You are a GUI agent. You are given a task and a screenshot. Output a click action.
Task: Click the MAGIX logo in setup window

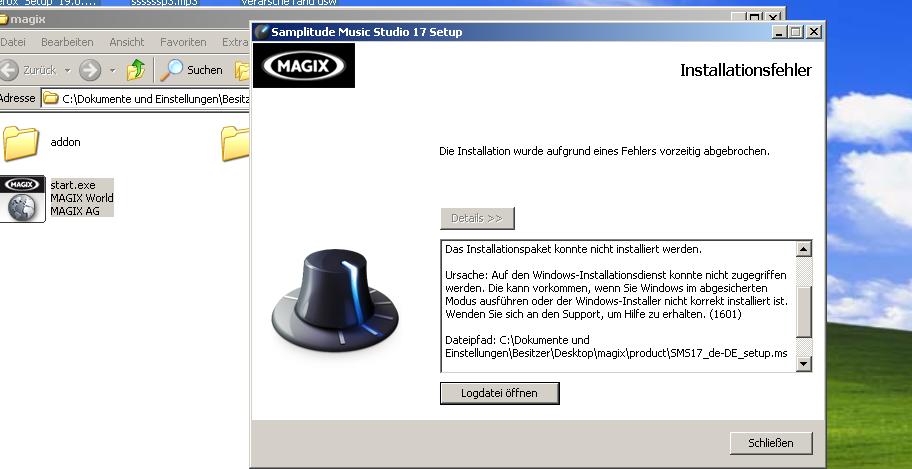pyautogui.click(x=304, y=66)
